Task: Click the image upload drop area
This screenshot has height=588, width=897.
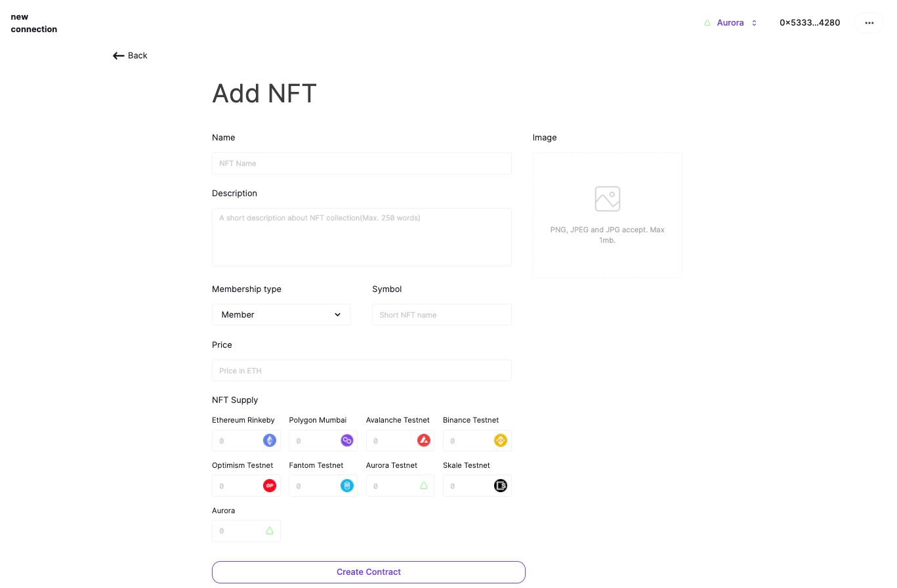Action: point(608,215)
